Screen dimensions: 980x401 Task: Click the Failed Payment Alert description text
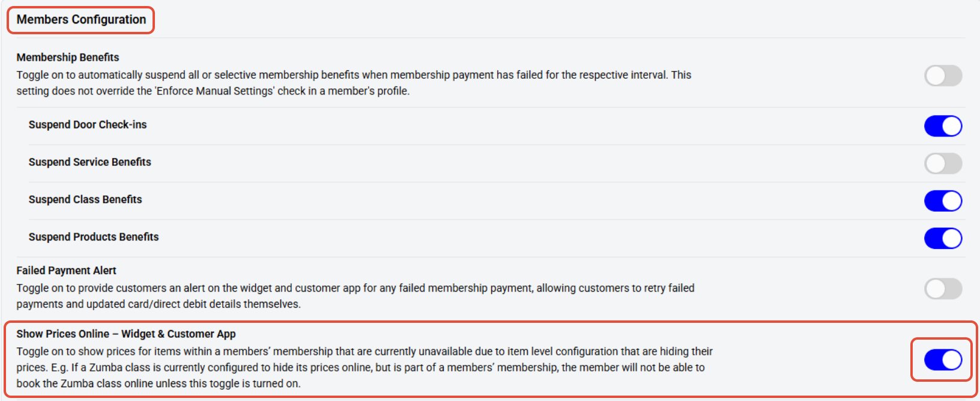[355, 296]
